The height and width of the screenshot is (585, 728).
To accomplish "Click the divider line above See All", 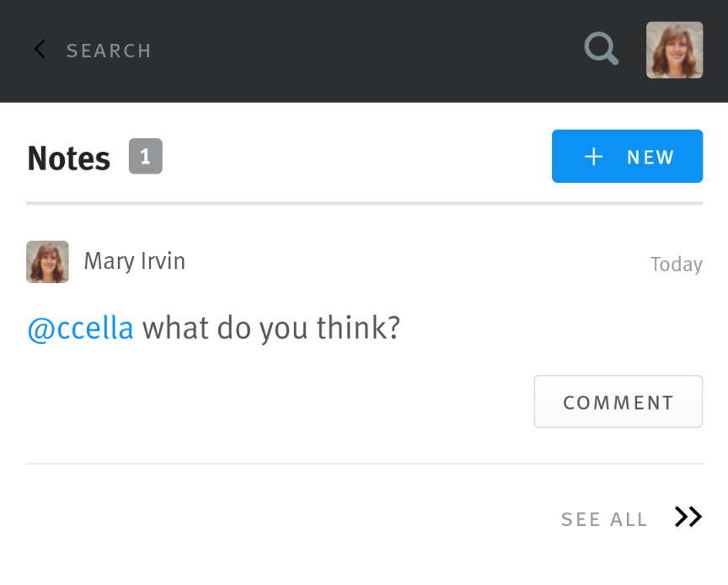I will coord(364,464).
